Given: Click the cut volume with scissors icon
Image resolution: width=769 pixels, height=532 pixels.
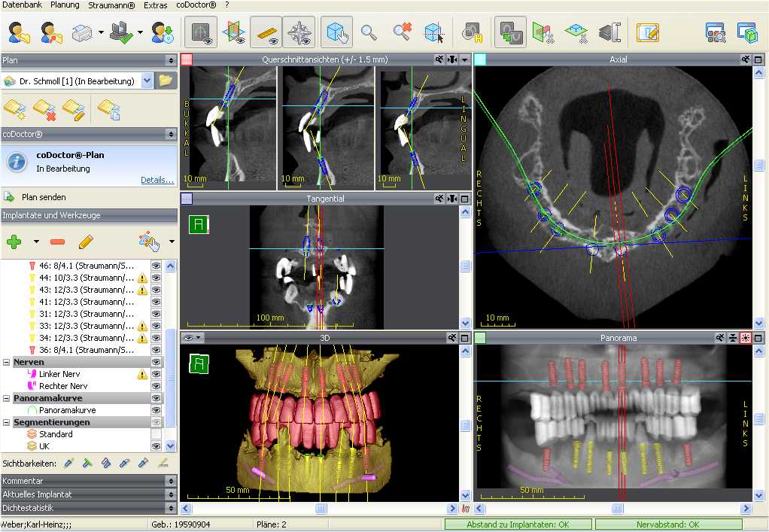Looking at the screenshot, I should pyautogui.click(x=543, y=32).
